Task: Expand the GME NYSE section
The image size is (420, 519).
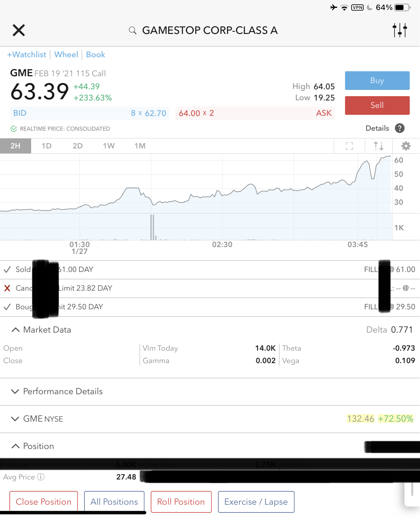Action: (x=15, y=419)
